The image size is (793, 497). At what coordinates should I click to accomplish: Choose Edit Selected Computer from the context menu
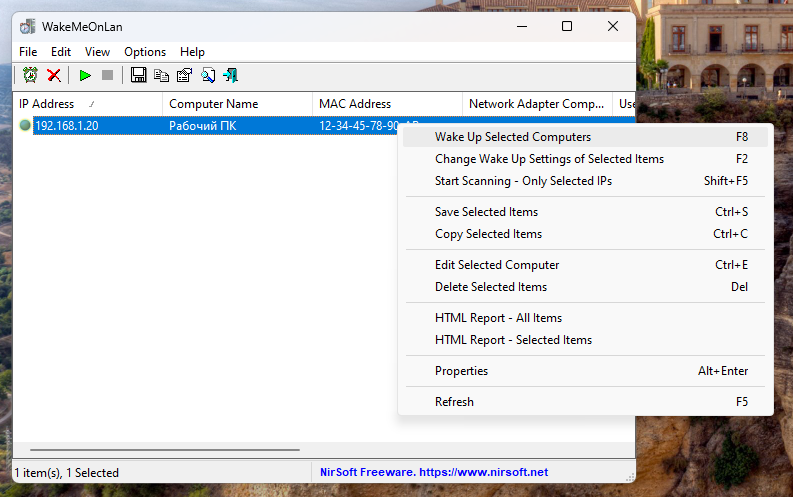click(586, 265)
